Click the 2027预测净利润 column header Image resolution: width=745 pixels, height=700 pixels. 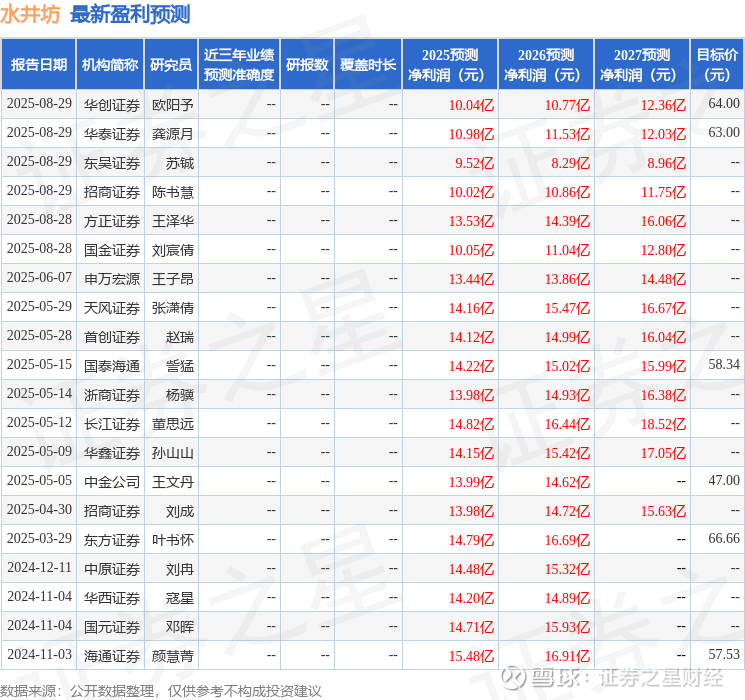(642, 65)
